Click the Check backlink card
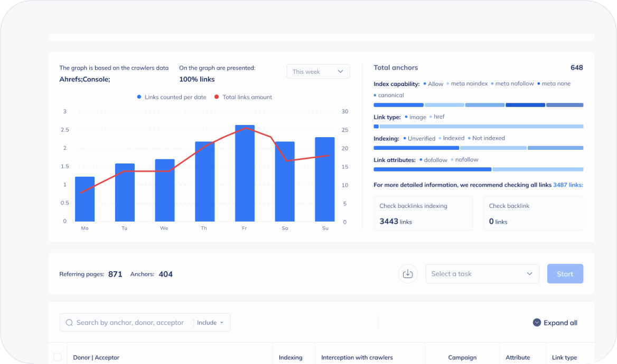Screen dimensions: 617x364 (532, 213)
